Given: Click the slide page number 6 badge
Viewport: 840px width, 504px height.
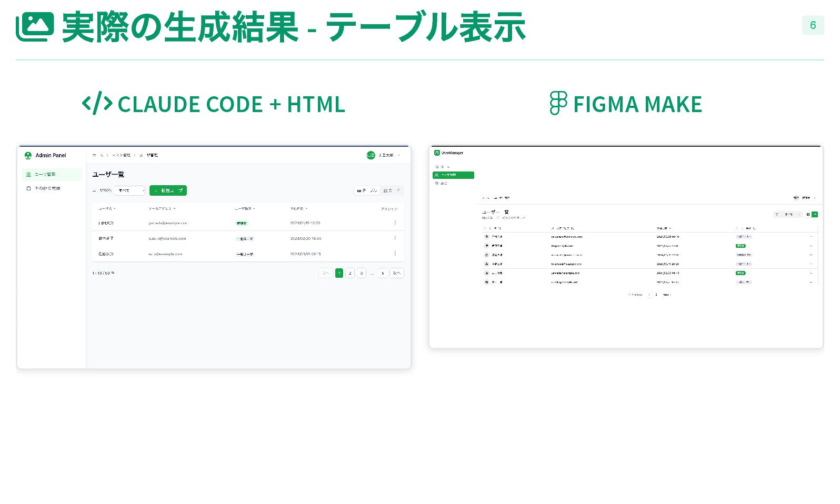Looking at the screenshot, I should (x=813, y=25).
